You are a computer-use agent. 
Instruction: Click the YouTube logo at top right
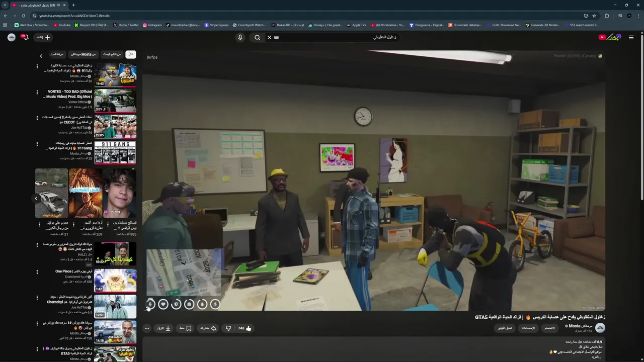(x=610, y=37)
